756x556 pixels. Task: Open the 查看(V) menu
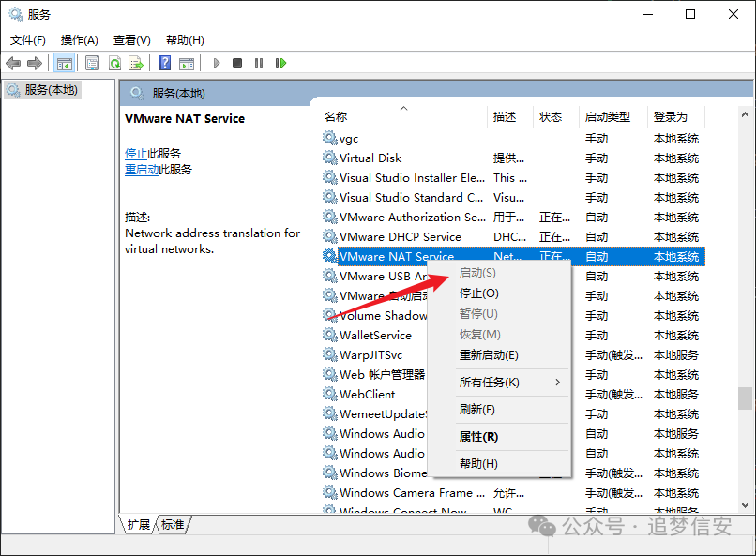pyautogui.click(x=131, y=40)
